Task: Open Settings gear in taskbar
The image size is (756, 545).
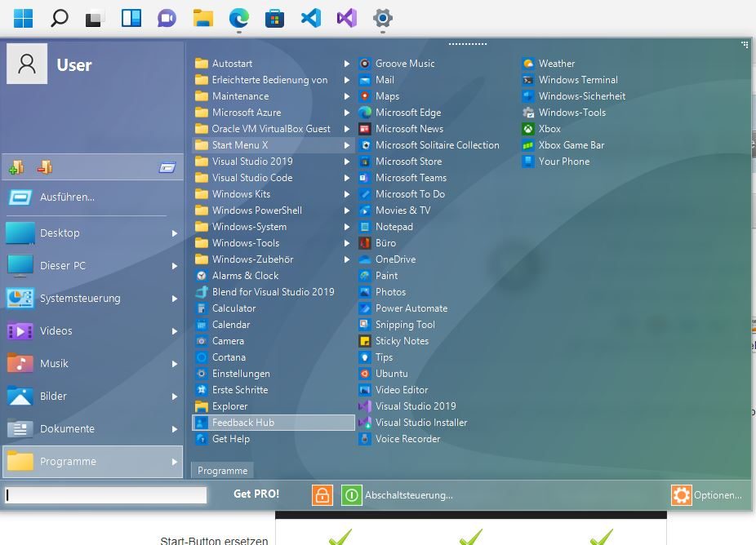Action: tap(383, 18)
